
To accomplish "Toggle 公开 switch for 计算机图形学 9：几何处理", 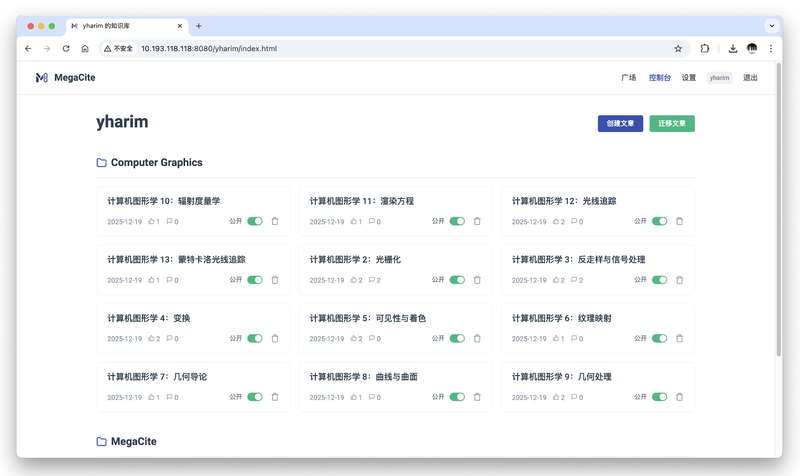I will tap(660, 397).
